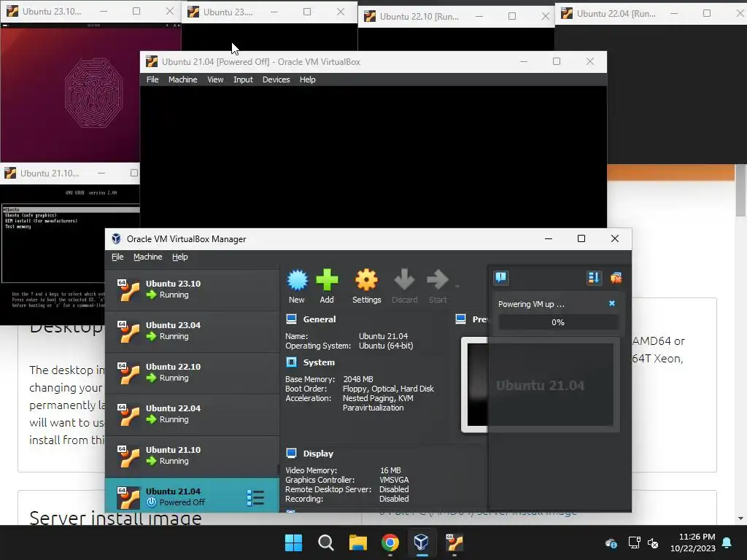Click the System section chip icon
The height and width of the screenshot is (560, 747).
pyautogui.click(x=291, y=362)
